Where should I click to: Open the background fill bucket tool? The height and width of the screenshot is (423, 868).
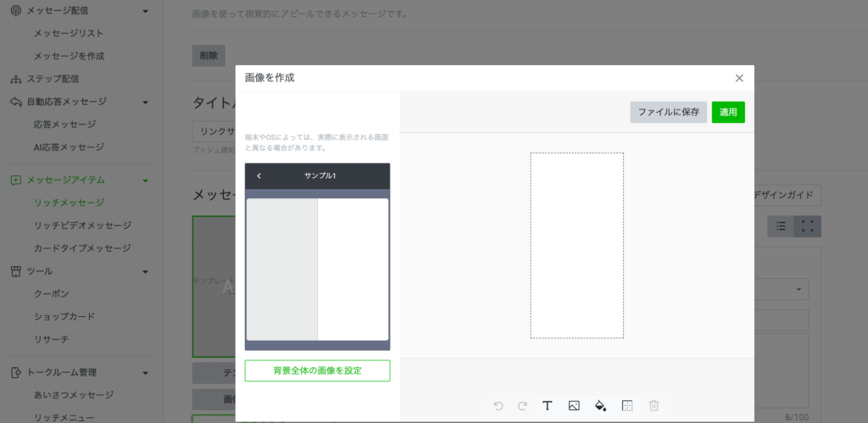click(600, 406)
